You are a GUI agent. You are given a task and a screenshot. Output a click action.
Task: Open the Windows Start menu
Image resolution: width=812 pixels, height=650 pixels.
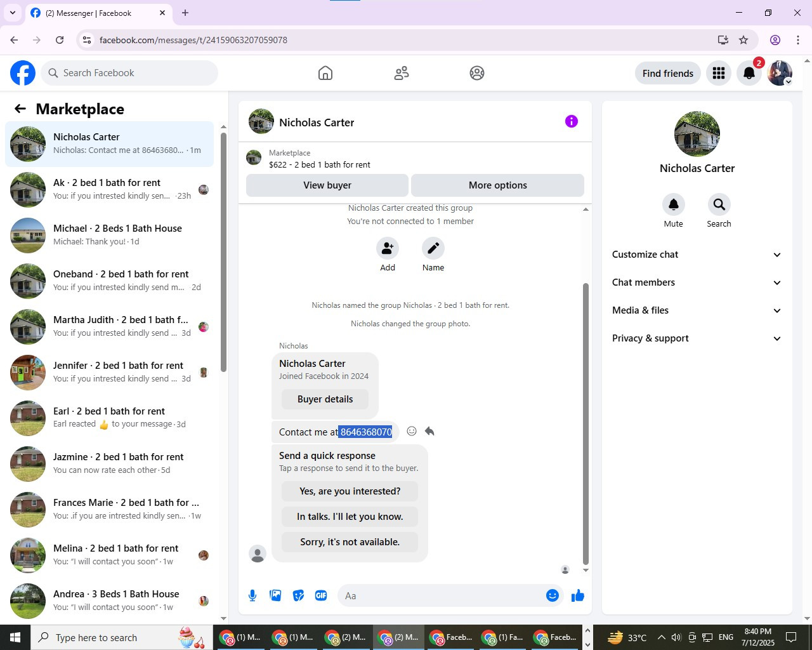pyautogui.click(x=15, y=637)
